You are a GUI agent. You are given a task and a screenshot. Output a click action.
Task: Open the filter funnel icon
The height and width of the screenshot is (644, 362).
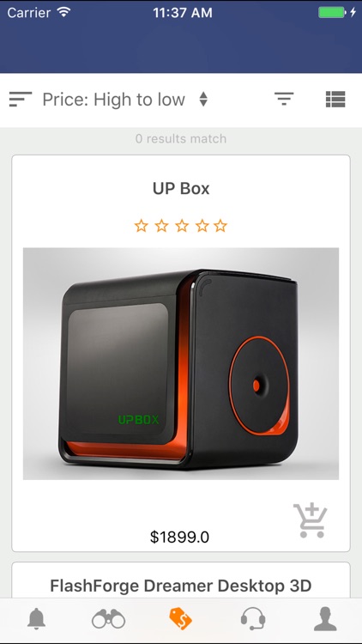(x=284, y=99)
